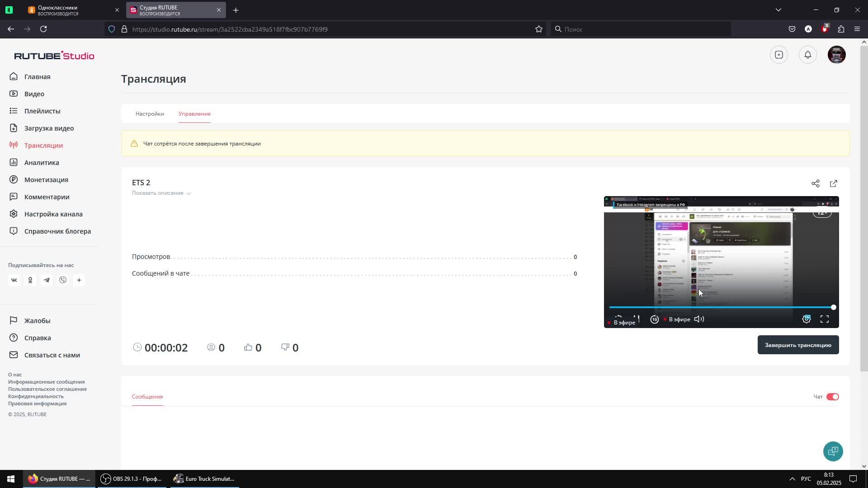Toggle the Чат switch
The width and height of the screenshot is (868, 488).
click(x=833, y=397)
